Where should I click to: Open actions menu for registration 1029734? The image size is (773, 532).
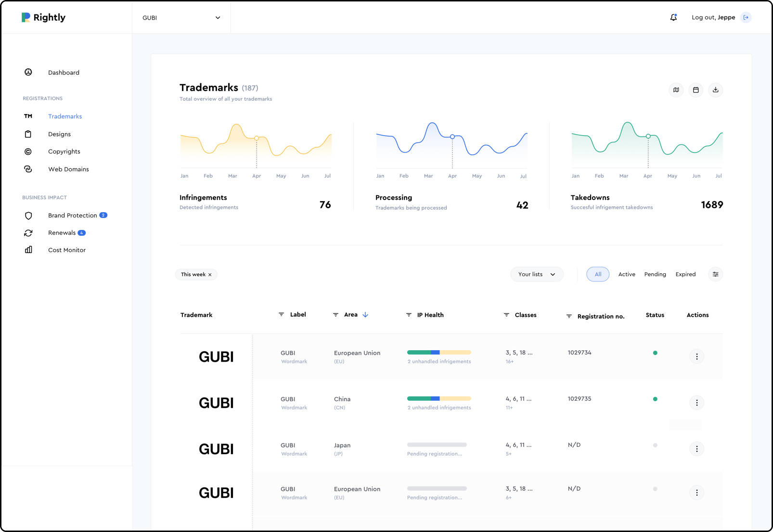click(697, 356)
